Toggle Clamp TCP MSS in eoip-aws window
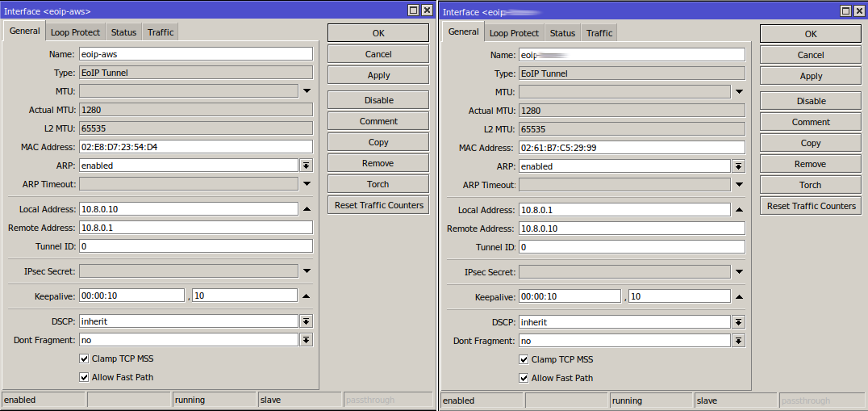Viewport: 868px width, 411px height. click(x=84, y=359)
